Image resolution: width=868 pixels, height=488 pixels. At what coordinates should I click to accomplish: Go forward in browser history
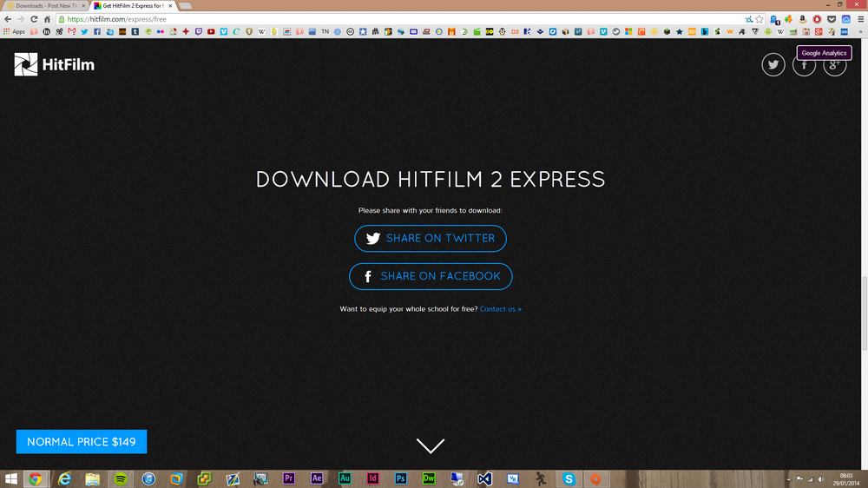pyautogui.click(x=21, y=19)
